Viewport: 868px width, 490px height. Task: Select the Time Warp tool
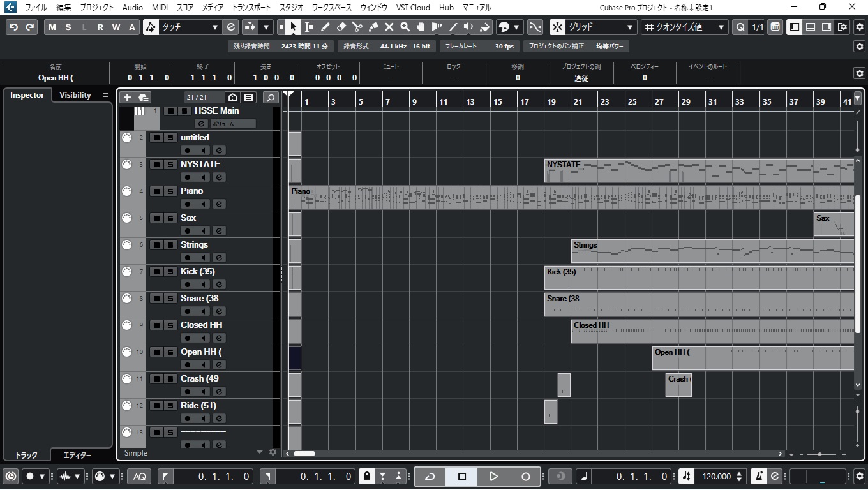tap(437, 27)
